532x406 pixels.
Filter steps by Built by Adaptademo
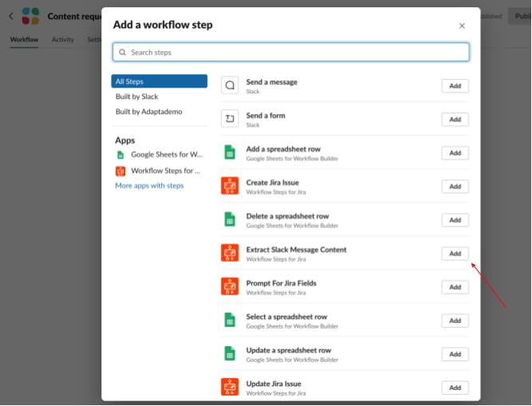[x=148, y=112]
